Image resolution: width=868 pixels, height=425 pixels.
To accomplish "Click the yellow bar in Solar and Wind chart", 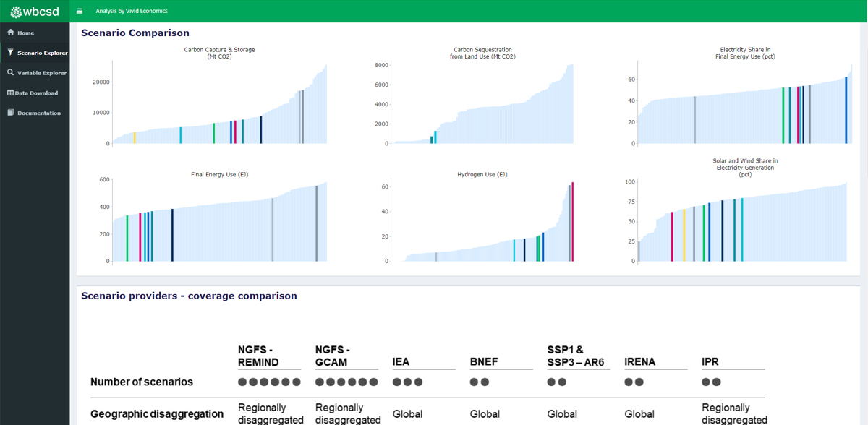I will click(684, 236).
